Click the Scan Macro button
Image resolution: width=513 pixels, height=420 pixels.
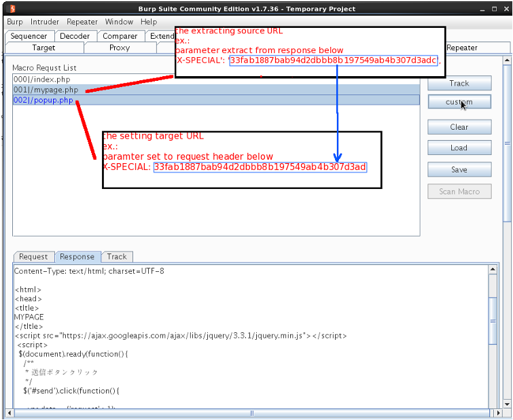point(459,192)
